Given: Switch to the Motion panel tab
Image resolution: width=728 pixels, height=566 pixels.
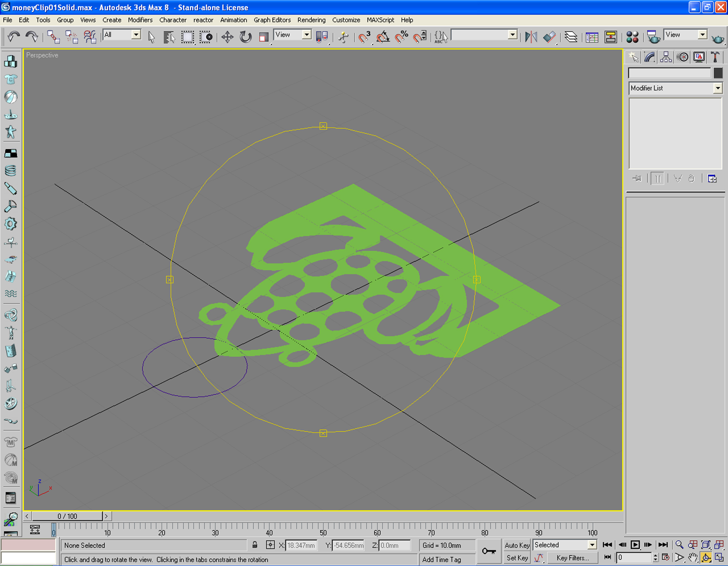Looking at the screenshot, I should pos(682,57).
